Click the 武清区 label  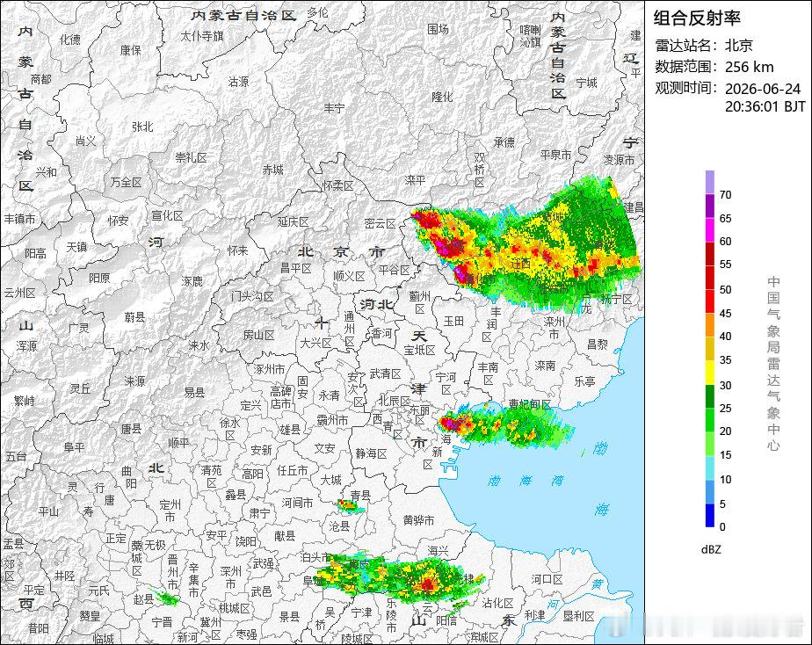[385, 373]
